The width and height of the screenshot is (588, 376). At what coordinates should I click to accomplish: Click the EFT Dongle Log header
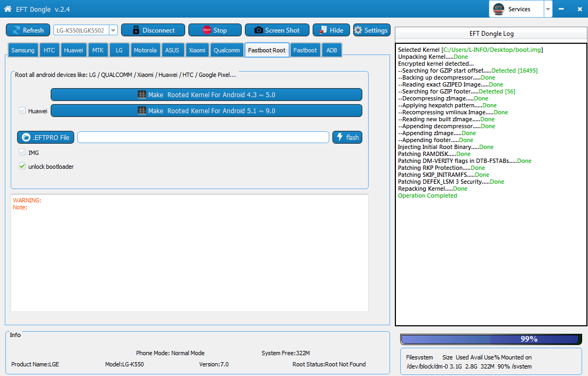[491, 34]
